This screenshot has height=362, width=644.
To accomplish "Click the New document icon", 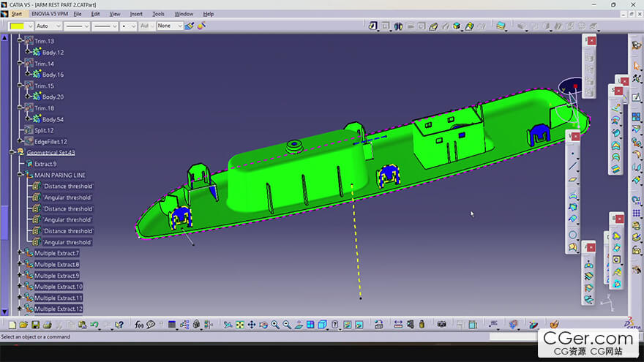I will coord(12,324).
